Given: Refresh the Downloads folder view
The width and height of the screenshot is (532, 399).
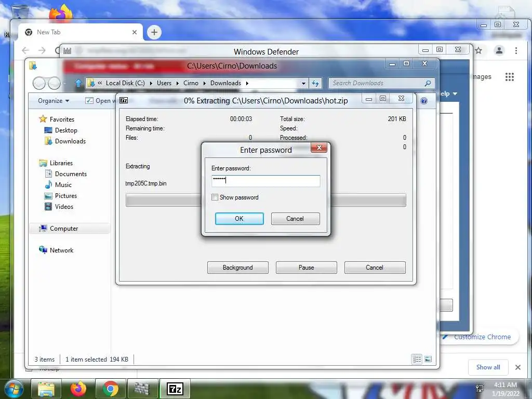Looking at the screenshot, I should point(315,83).
